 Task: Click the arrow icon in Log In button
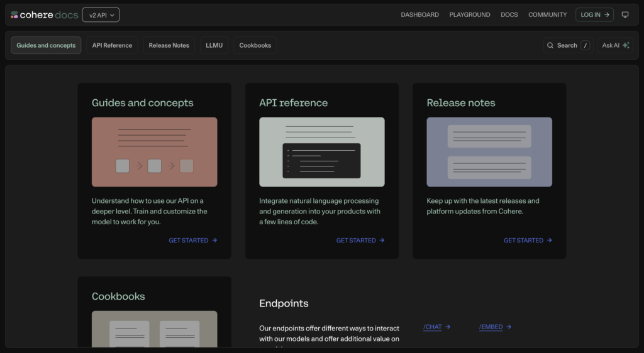click(x=607, y=14)
